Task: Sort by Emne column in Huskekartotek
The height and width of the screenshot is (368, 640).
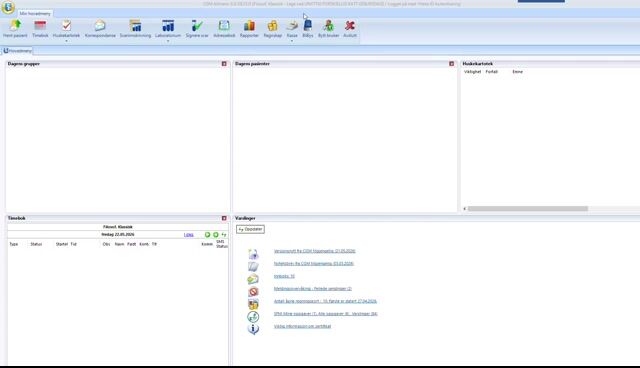Action: (x=518, y=72)
